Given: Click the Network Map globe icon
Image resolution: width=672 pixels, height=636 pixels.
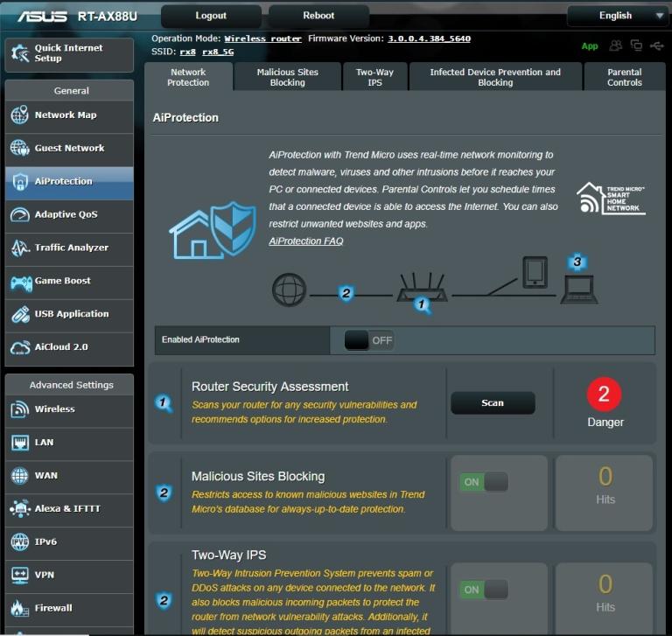Looking at the screenshot, I should pyautogui.click(x=20, y=115).
